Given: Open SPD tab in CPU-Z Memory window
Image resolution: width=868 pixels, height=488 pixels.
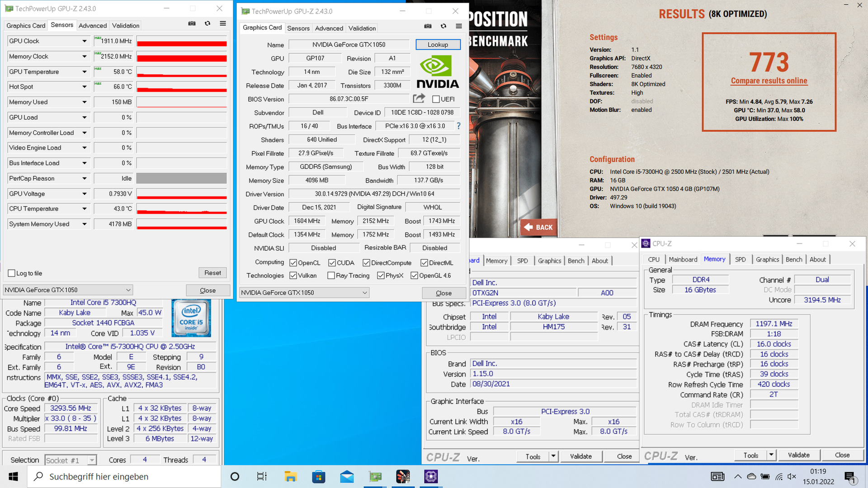Looking at the screenshot, I should (741, 259).
